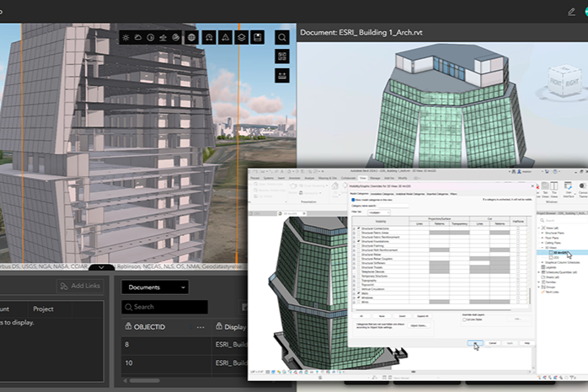Click the QR-style grid button below search
This screenshot has width=588, height=392.
point(282,56)
